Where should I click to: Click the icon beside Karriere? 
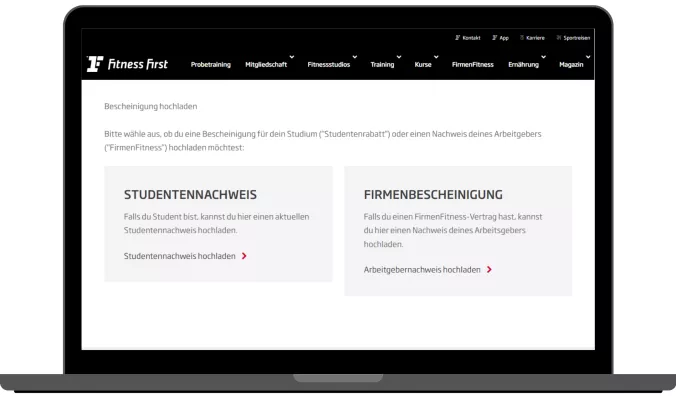click(x=523, y=37)
